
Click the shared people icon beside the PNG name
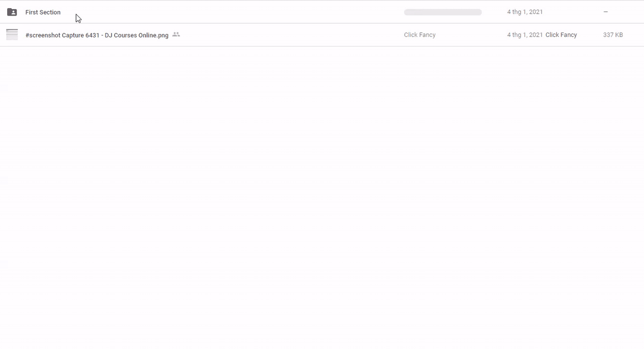(x=176, y=35)
